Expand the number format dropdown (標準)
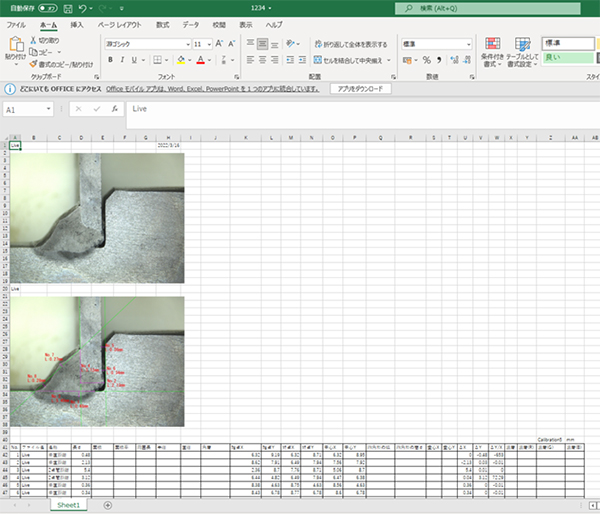The image size is (600, 514). pyautogui.click(x=468, y=44)
